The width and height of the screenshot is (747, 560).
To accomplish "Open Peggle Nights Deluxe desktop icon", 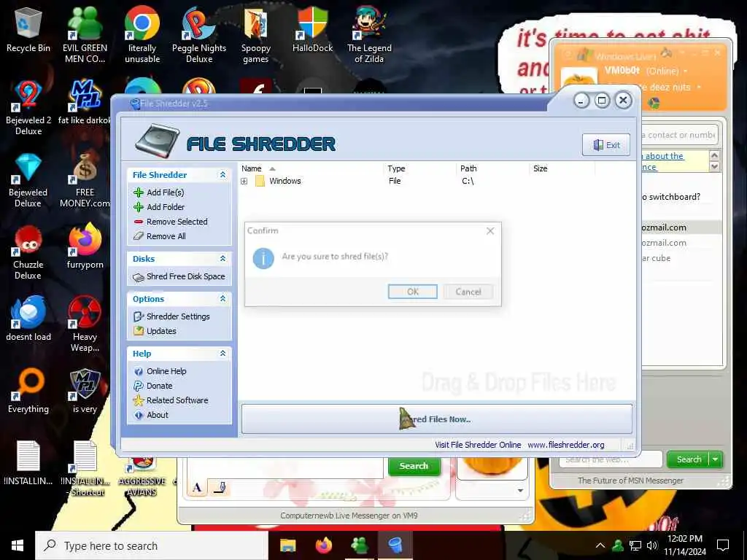I will click(198, 34).
